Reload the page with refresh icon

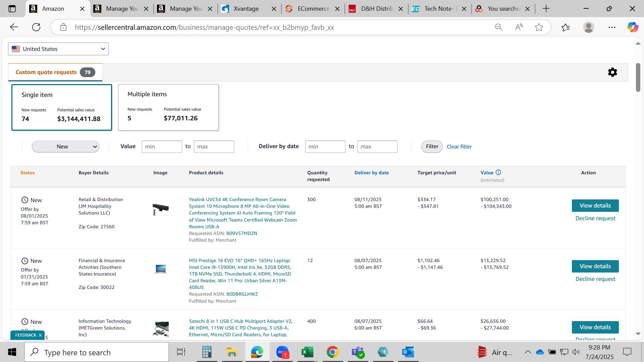(x=36, y=27)
